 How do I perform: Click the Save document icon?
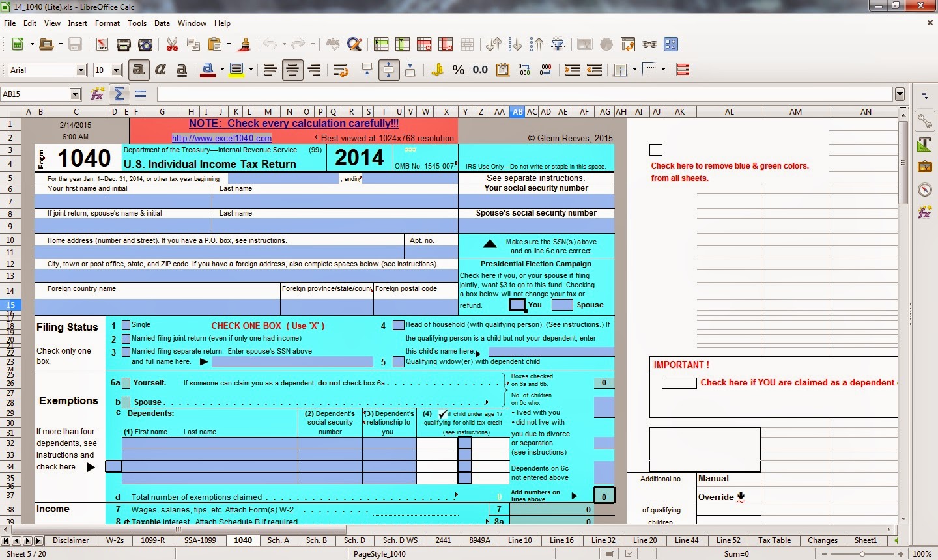[75, 44]
